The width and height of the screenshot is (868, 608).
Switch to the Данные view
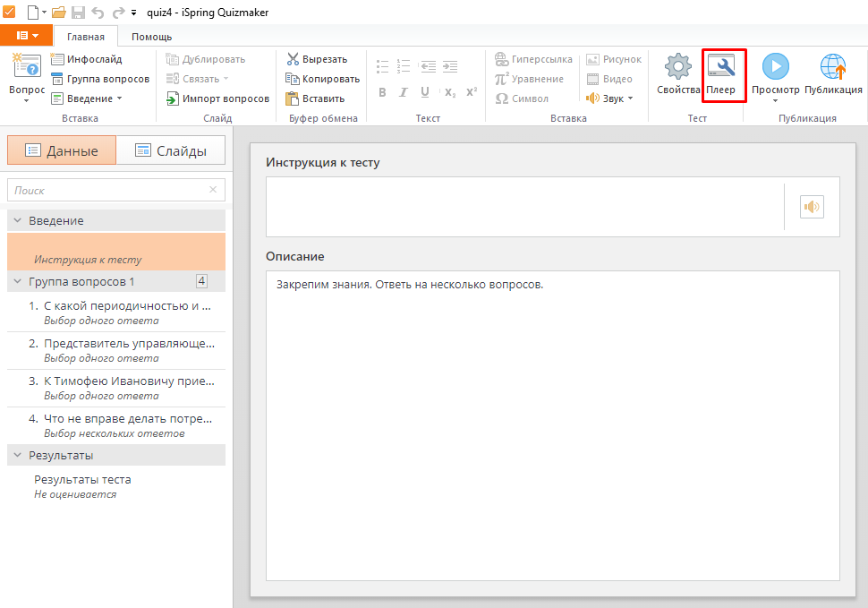(62, 150)
